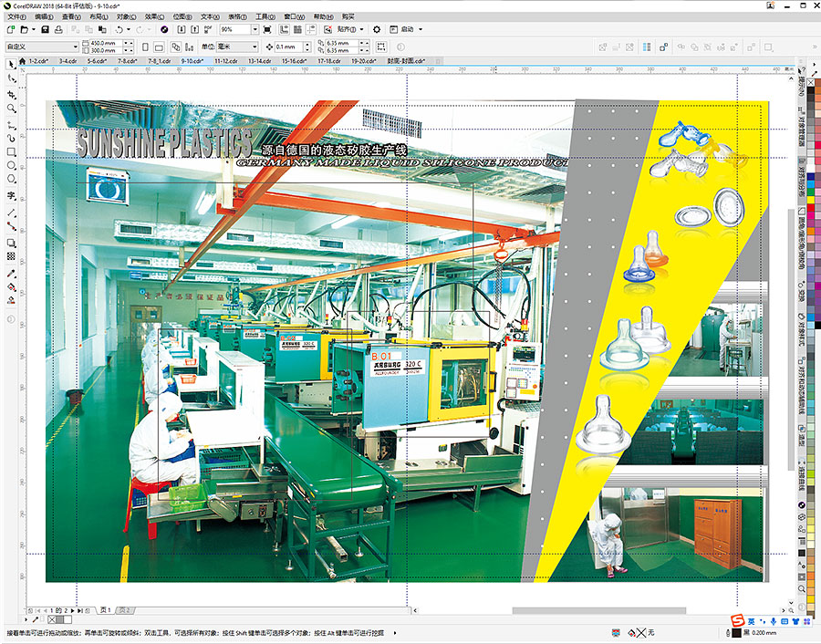This screenshot has height=644, width=821.
Task: Activate the Zoom magnifier tool
Action: (x=12, y=108)
